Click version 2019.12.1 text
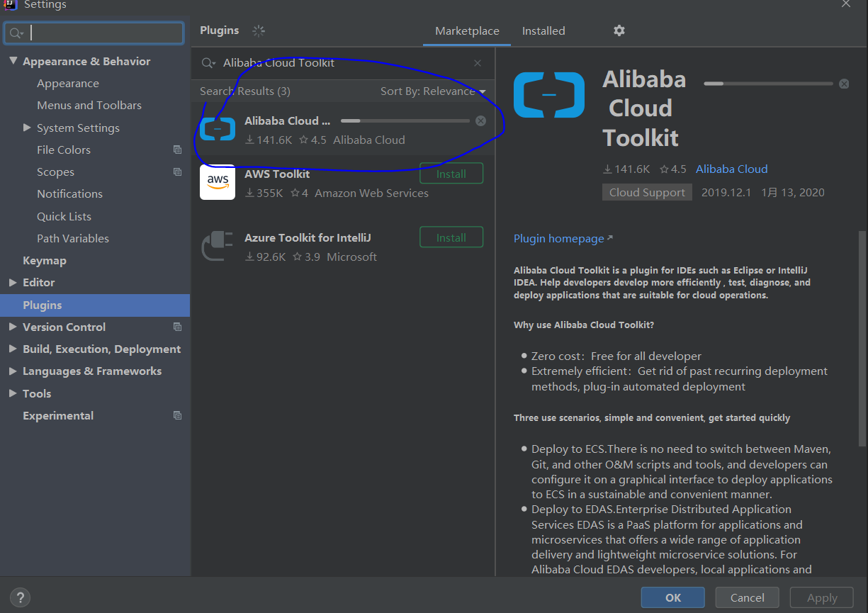 [726, 192]
